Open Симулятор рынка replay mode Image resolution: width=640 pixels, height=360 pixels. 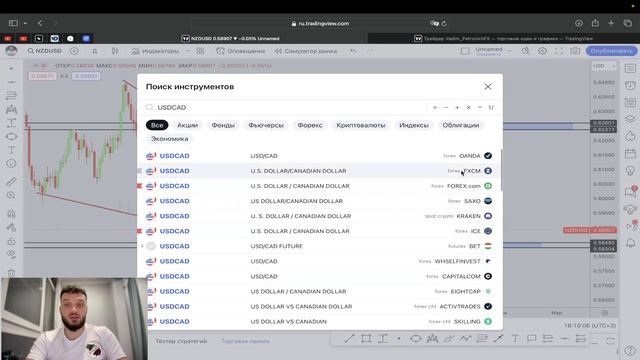coord(306,51)
